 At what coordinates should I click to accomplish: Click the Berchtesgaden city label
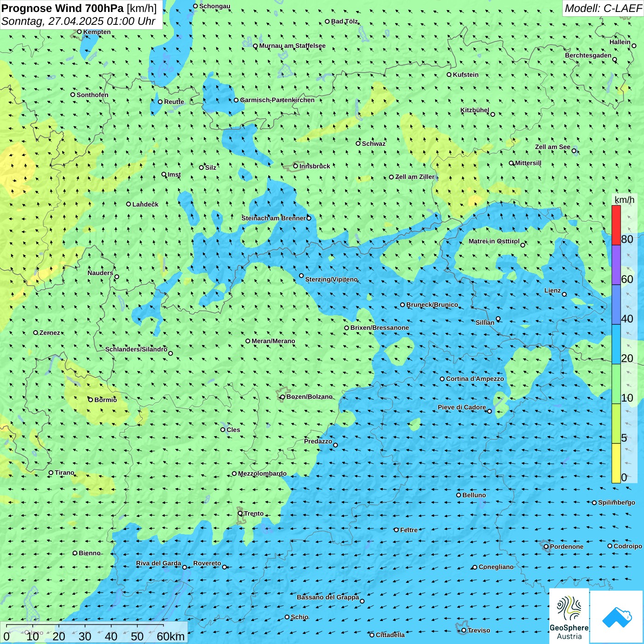coord(588,55)
